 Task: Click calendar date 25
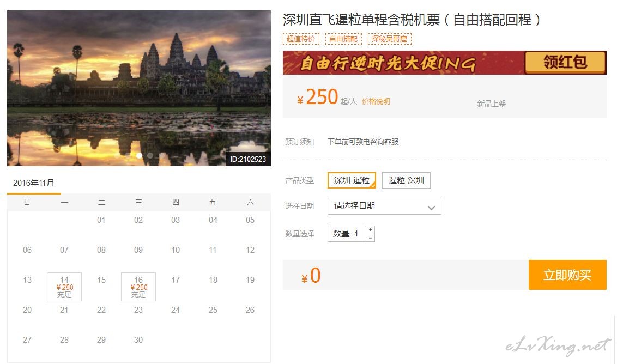tap(213, 310)
